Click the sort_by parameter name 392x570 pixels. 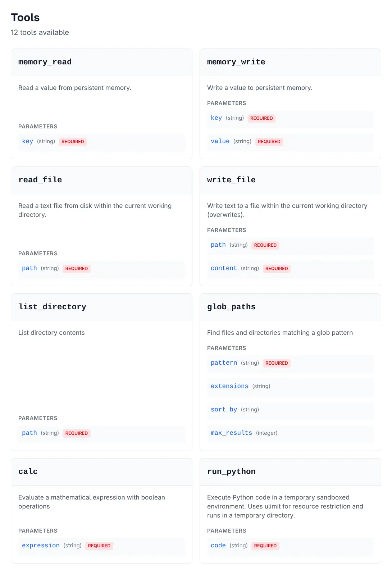[224, 410]
